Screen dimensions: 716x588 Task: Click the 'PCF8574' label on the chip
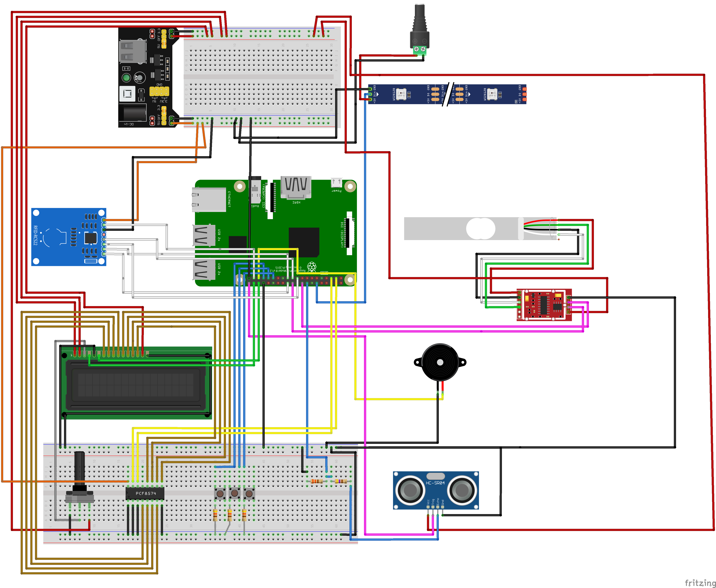pos(146,493)
